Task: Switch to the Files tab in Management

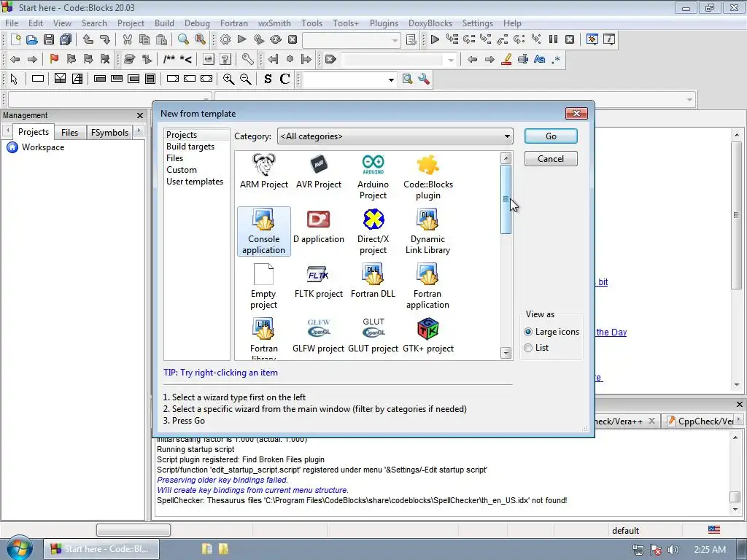Action: pyautogui.click(x=69, y=133)
